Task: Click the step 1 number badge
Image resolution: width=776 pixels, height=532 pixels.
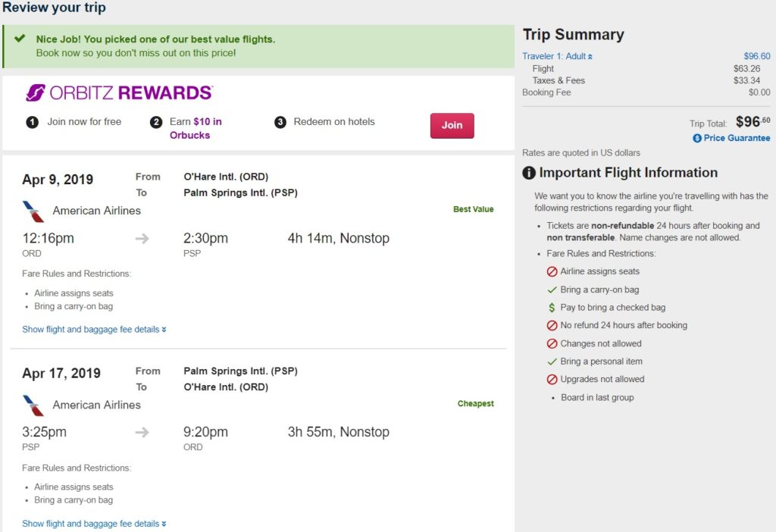Action: (x=33, y=122)
